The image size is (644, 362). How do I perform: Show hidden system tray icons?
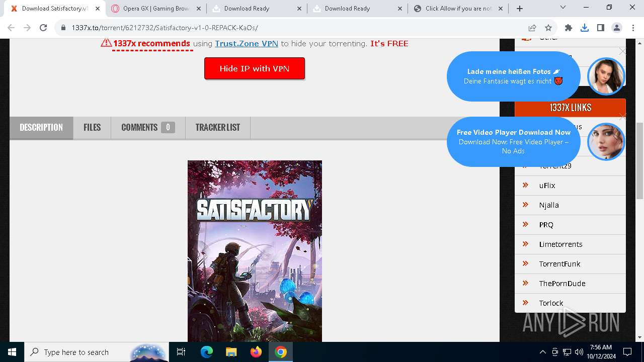point(542,352)
